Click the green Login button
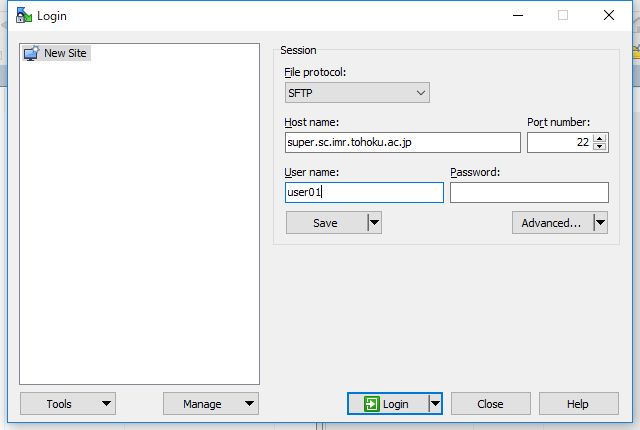Image resolution: width=640 pixels, height=430 pixels. pyautogui.click(x=387, y=403)
